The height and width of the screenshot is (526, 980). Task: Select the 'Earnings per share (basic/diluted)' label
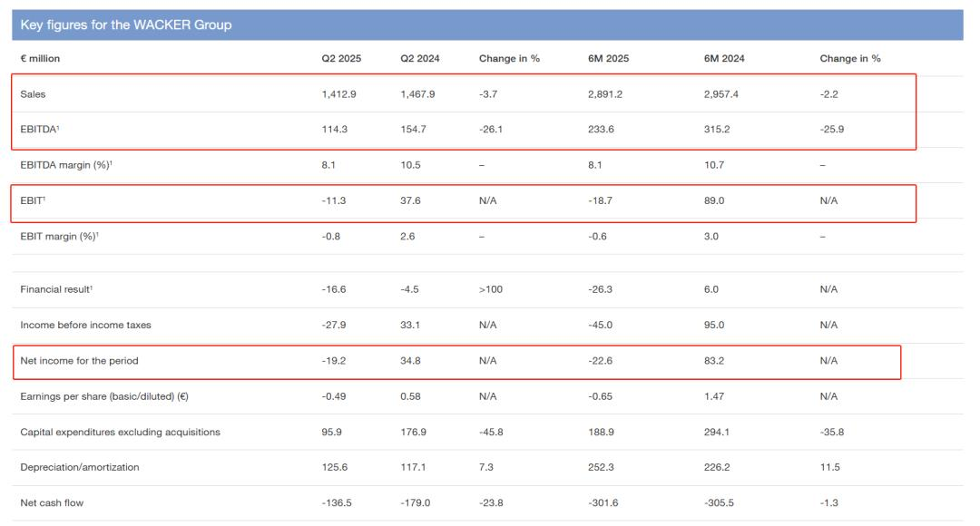coord(104,396)
